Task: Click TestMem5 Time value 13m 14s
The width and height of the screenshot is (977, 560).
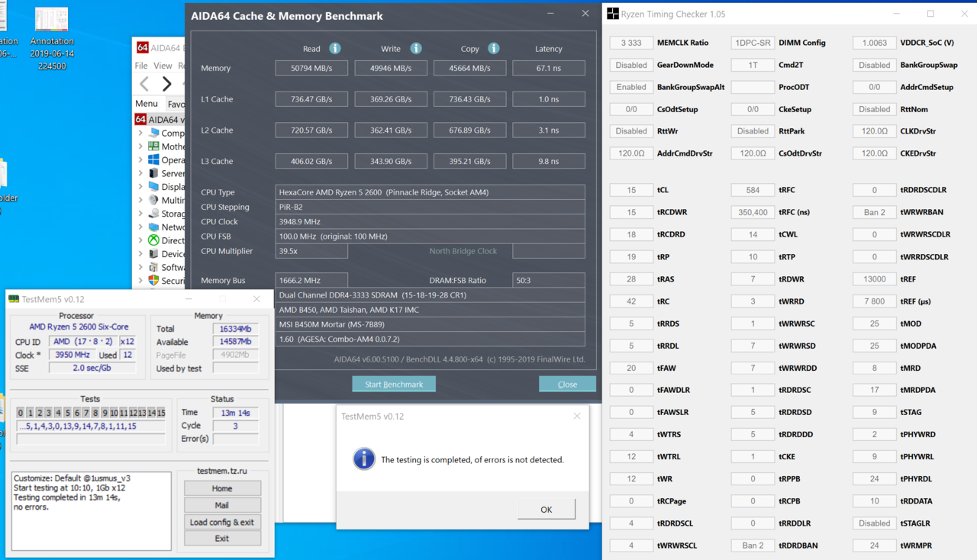Action: point(235,412)
